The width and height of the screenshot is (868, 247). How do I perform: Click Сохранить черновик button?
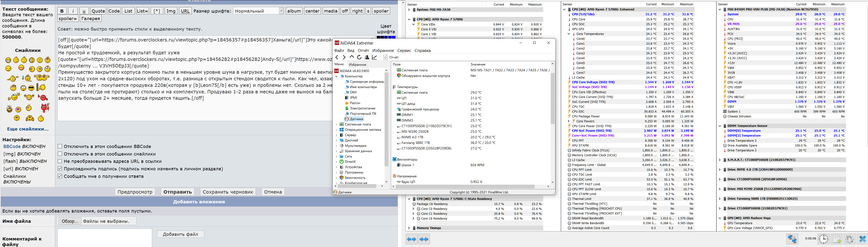228,192
